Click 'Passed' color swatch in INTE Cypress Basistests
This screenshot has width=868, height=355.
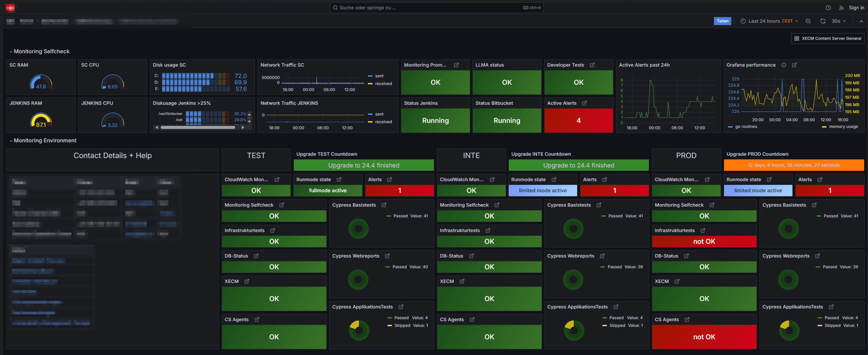(x=604, y=216)
